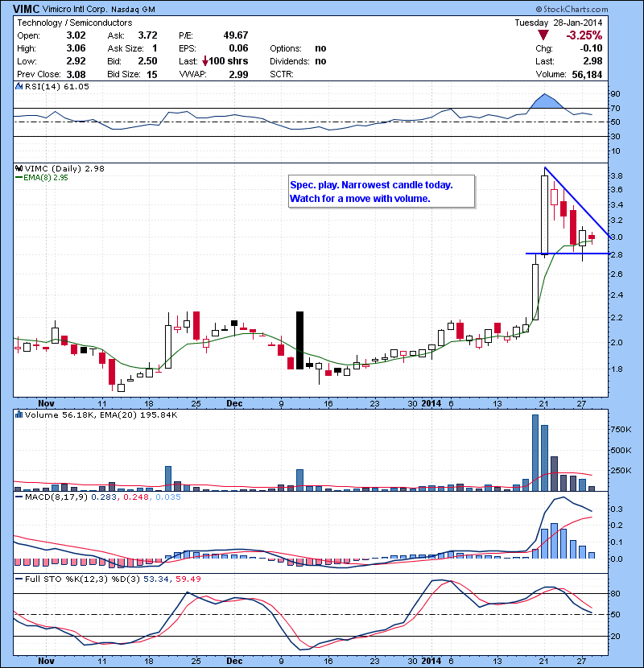Click the 0.3 MACD axis label
This screenshot has width=644, height=668.
click(x=617, y=509)
